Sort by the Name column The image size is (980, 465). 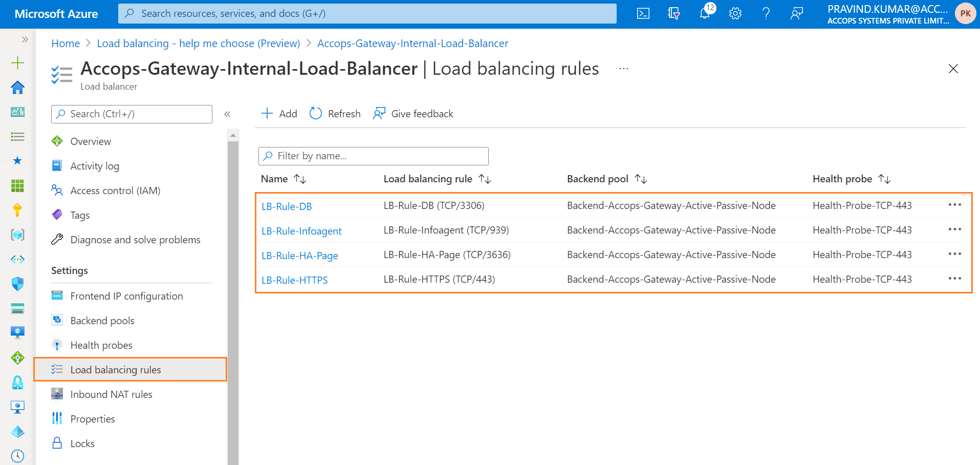284,179
